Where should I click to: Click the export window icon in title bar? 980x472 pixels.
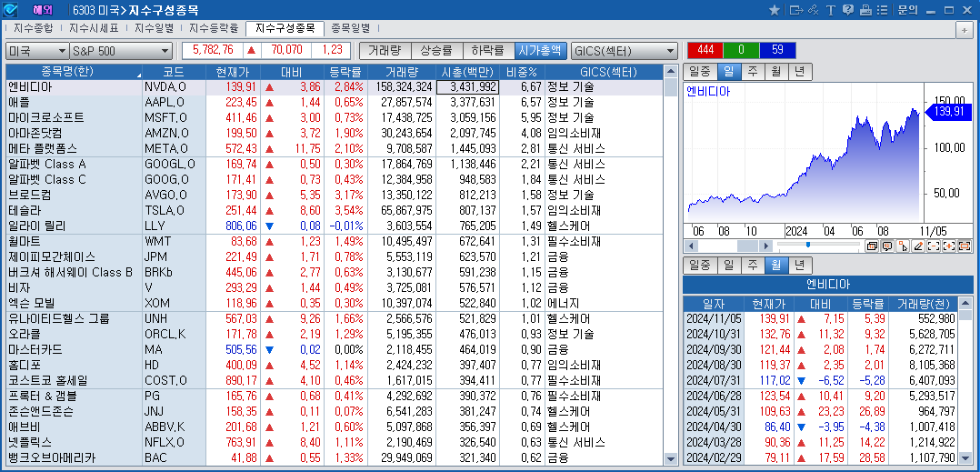(795, 9)
